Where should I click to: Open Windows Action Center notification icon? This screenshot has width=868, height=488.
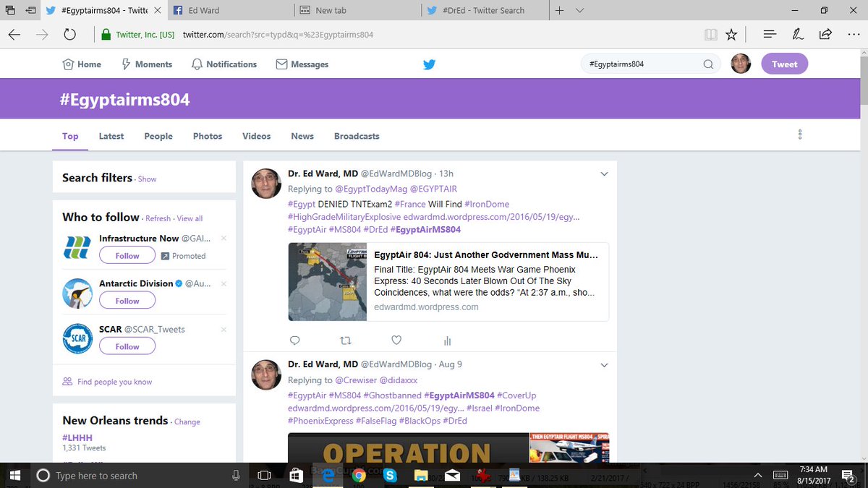coord(848,476)
